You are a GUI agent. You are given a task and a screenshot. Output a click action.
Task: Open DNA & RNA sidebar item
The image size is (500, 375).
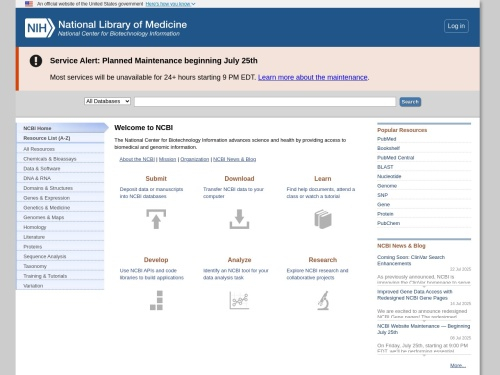pyautogui.click(x=60, y=178)
